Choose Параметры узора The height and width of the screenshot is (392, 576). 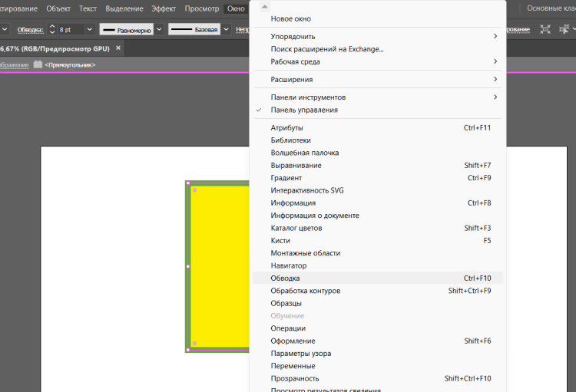pyautogui.click(x=378, y=353)
